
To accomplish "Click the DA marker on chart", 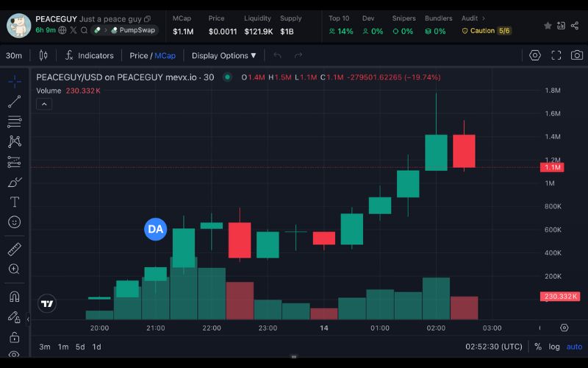I will pyautogui.click(x=155, y=229).
